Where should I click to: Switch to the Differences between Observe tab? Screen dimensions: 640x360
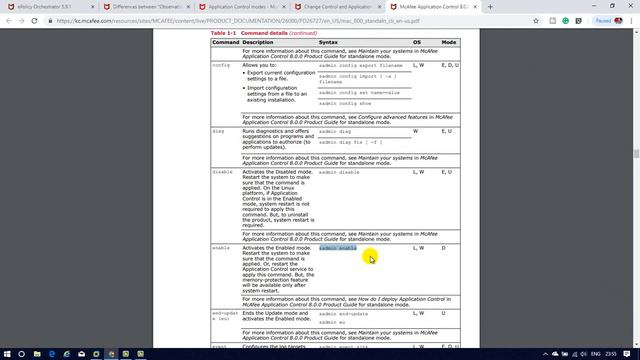point(146,7)
